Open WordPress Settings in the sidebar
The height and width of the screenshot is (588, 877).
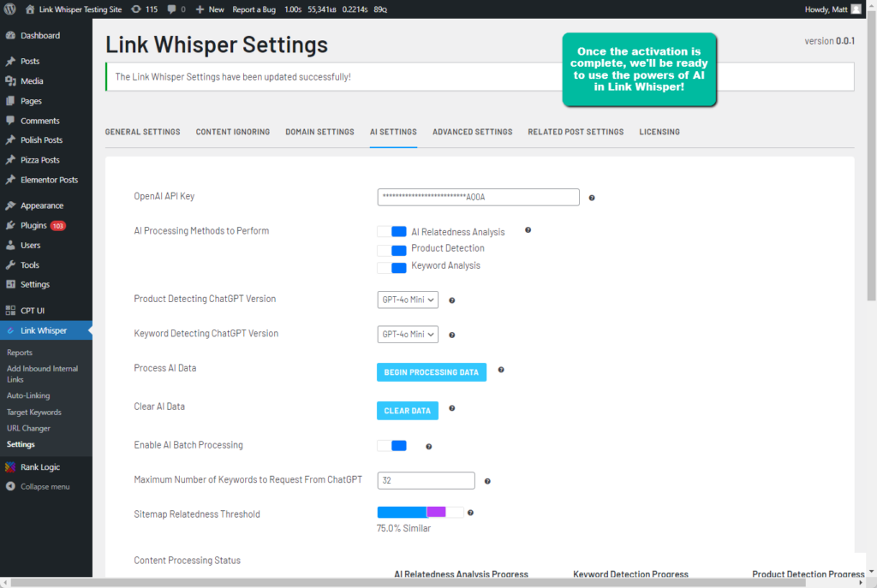pos(46,284)
